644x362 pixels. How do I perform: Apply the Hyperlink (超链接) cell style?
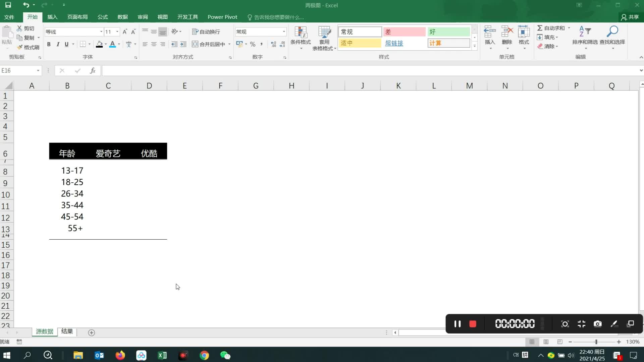point(404,43)
